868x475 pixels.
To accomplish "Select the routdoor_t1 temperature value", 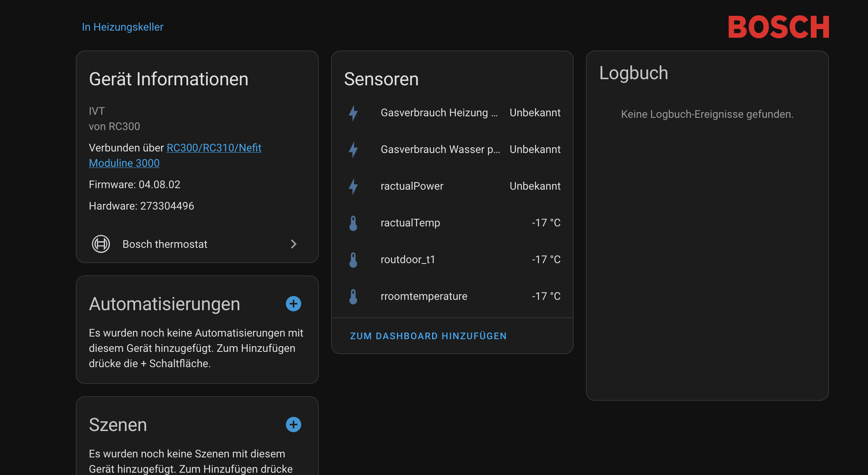I will (x=546, y=260).
